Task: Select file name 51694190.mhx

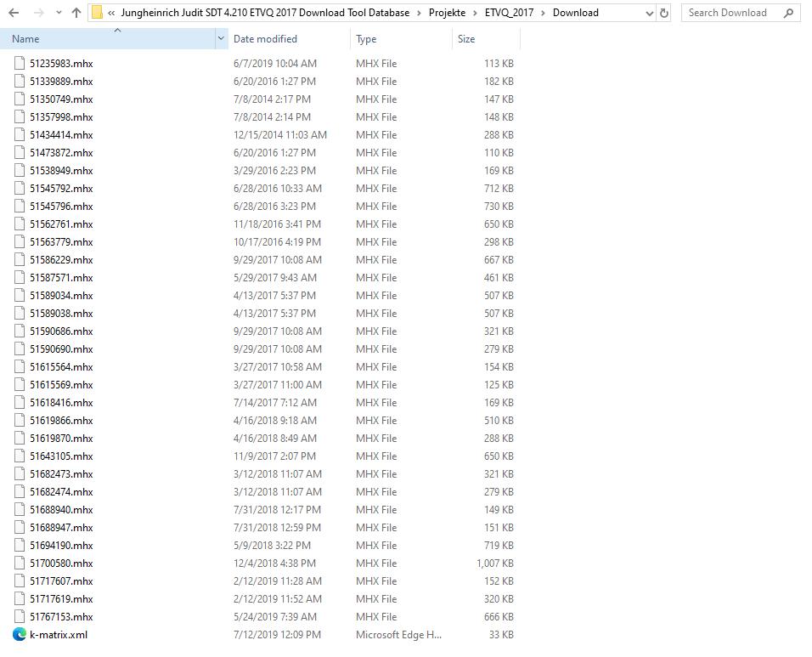Action: 61,546
